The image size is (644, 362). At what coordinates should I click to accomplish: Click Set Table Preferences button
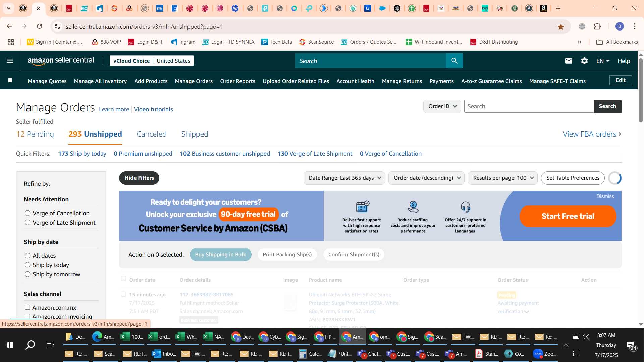click(x=573, y=178)
